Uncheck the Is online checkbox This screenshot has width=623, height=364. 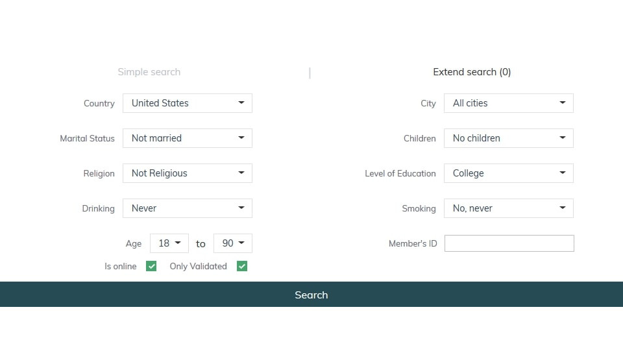coord(151,266)
